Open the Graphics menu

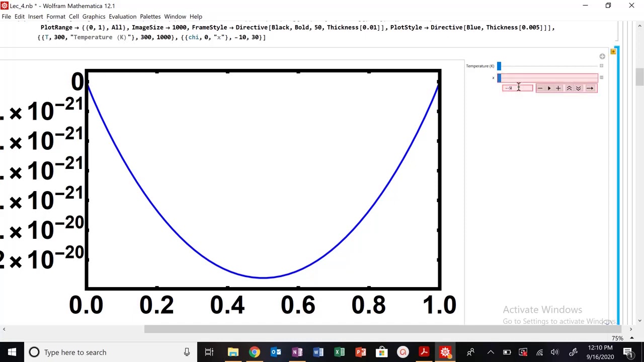94,17
